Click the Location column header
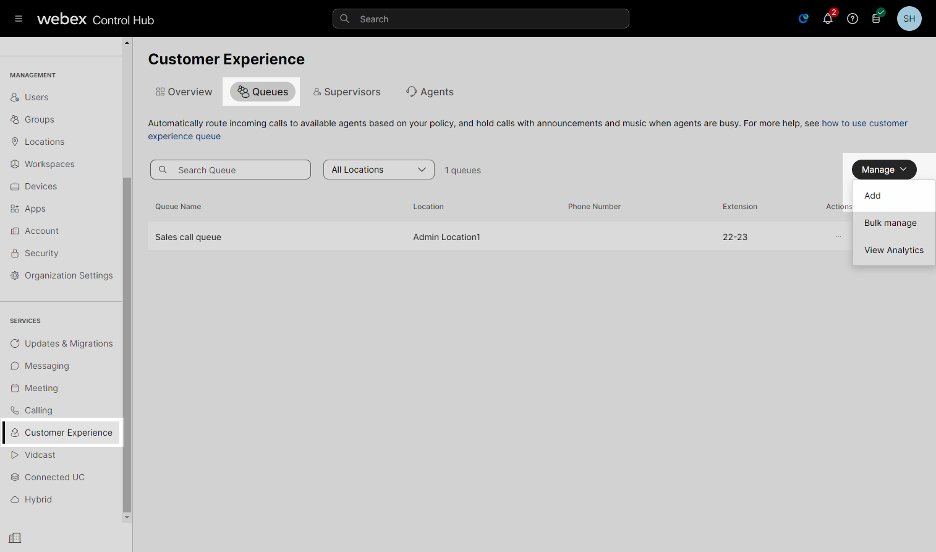Image resolution: width=936 pixels, height=552 pixels. (428, 206)
